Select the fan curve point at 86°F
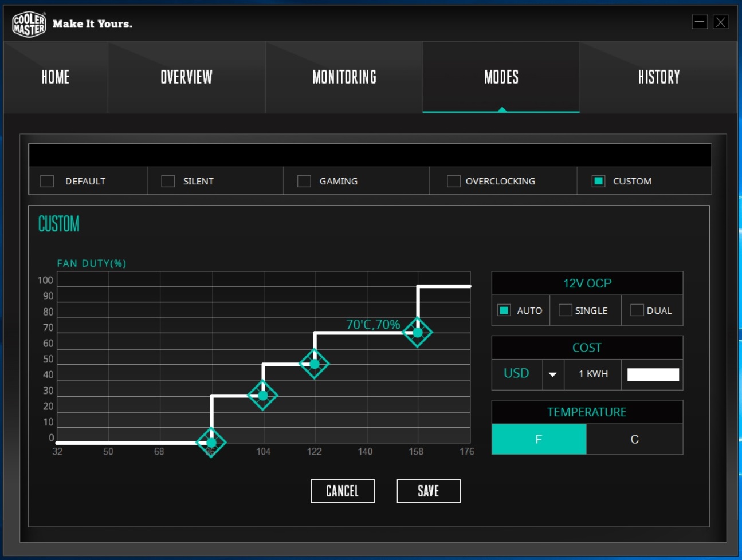 click(x=211, y=443)
